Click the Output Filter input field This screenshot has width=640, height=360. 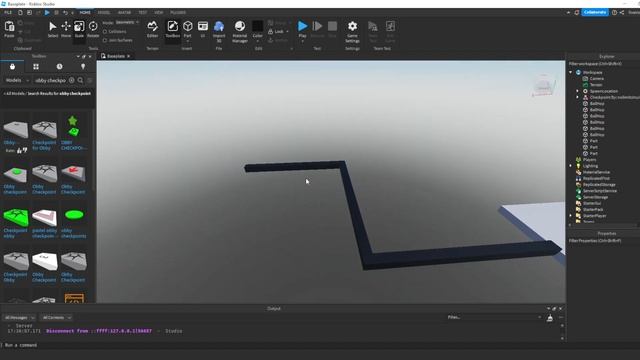pos(494,318)
